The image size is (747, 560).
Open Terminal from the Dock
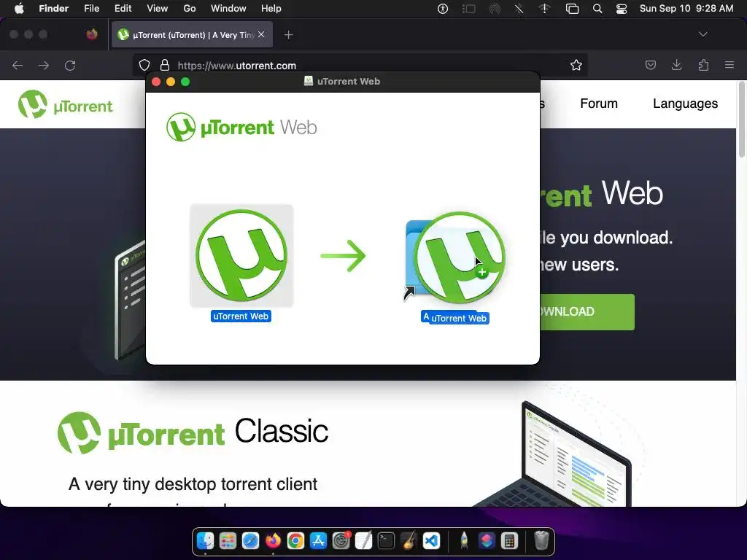[x=386, y=541]
